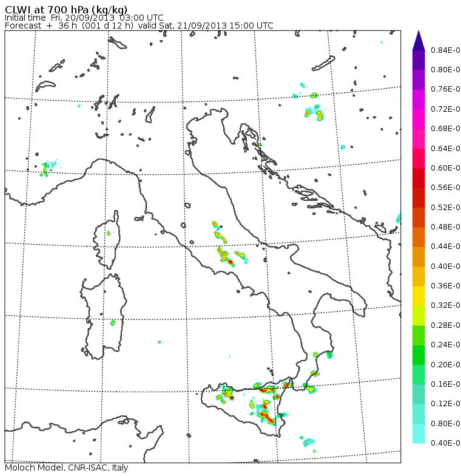
Task: Click the 0.16E-0 legend label
Action: (x=445, y=384)
